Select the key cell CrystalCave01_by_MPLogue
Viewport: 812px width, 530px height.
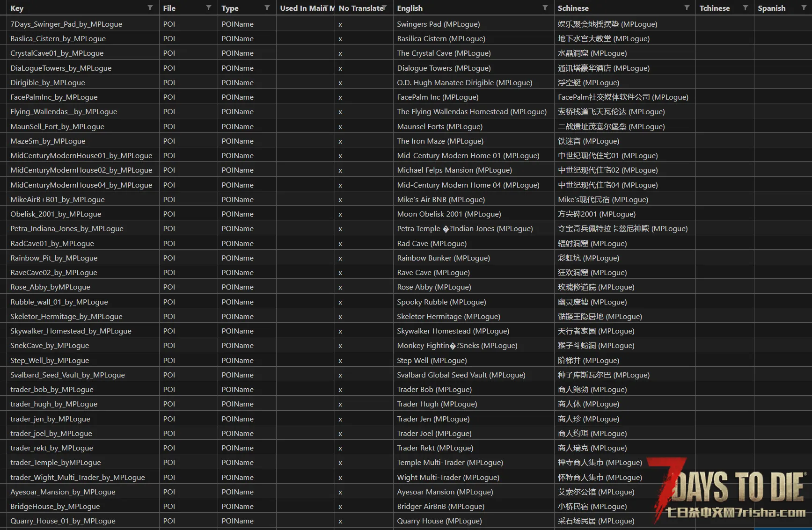pyautogui.click(x=83, y=53)
